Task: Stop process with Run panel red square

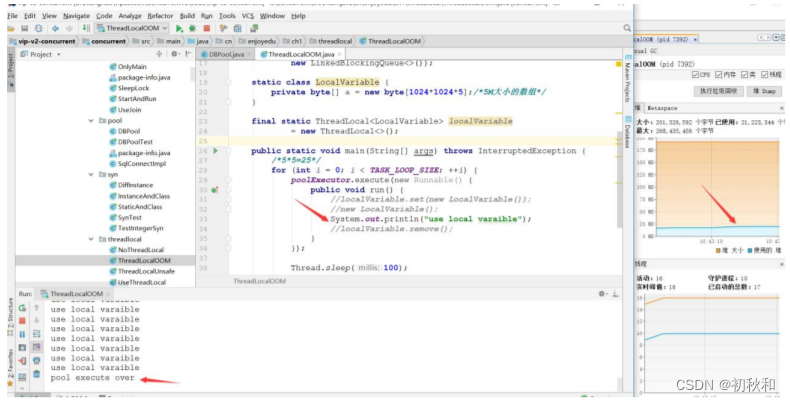Action: click(22, 321)
